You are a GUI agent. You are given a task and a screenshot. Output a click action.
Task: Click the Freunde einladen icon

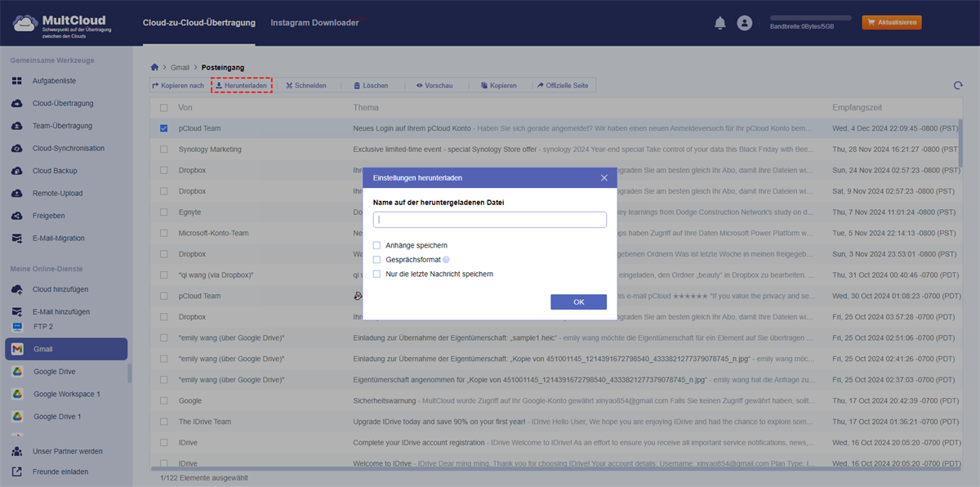tap(17, 471)
